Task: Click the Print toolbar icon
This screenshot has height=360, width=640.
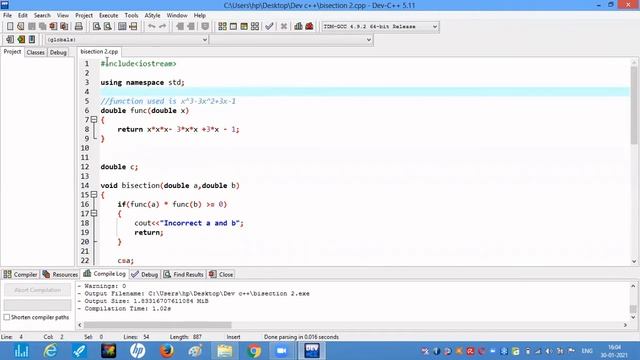Action: [78, 27]
